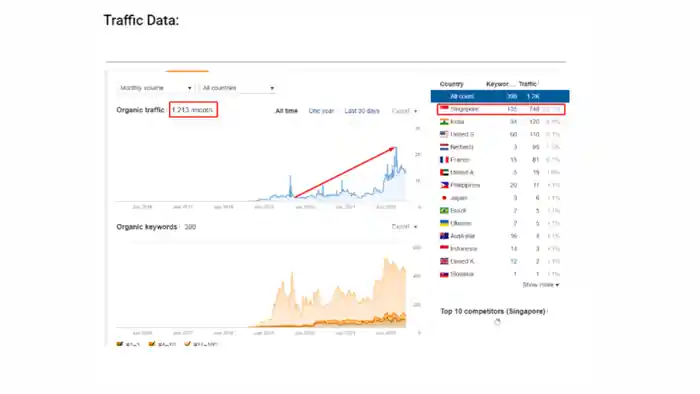Click the Organic traffic monthly value

pyautogui.click(x=193, y=110)
